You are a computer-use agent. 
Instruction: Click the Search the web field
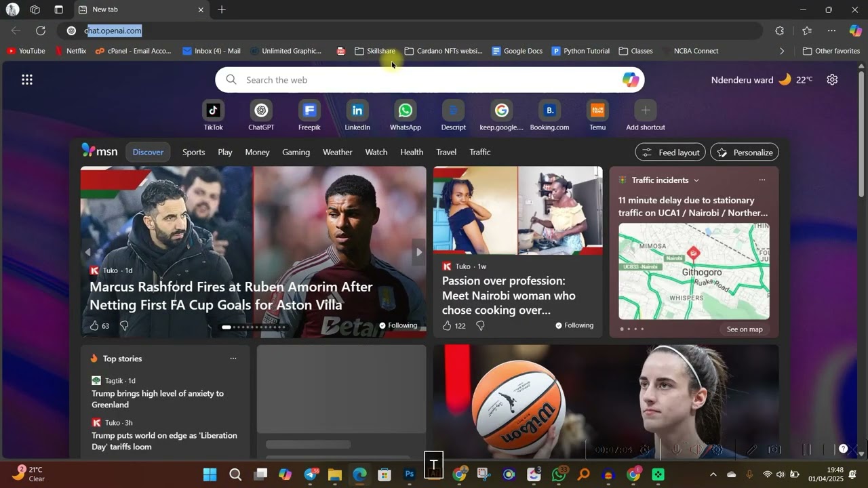pyautogui.click(x=429, y=80)
